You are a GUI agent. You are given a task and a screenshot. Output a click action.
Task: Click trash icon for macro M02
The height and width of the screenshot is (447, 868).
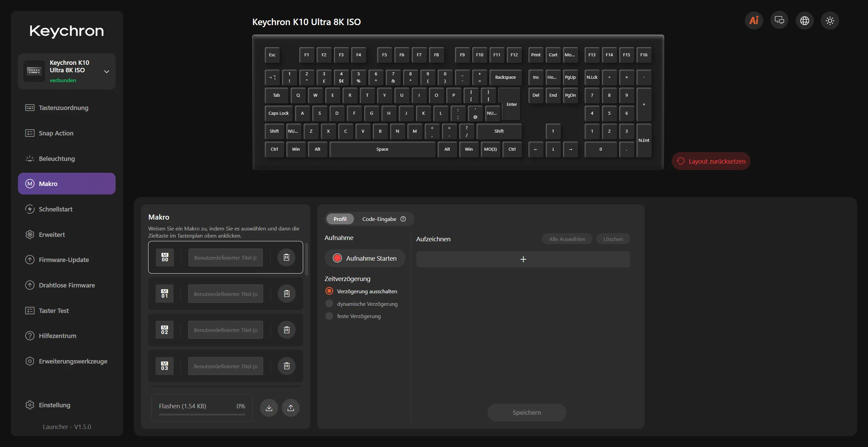coord(287,330)
